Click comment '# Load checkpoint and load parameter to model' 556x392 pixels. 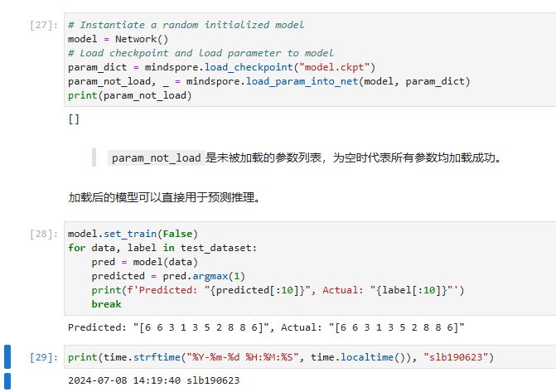click(x=201, y=53)
